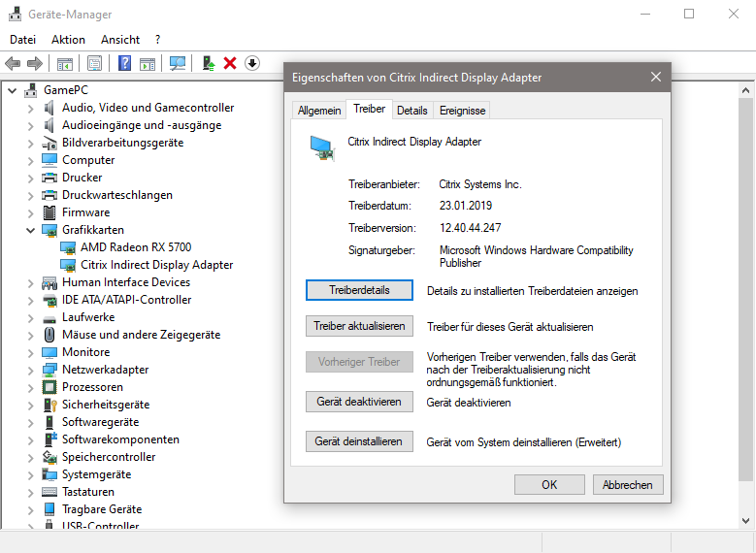
Task: Click the Citrix Indirect Display Adapter tree icon
Action: point(68,265)
